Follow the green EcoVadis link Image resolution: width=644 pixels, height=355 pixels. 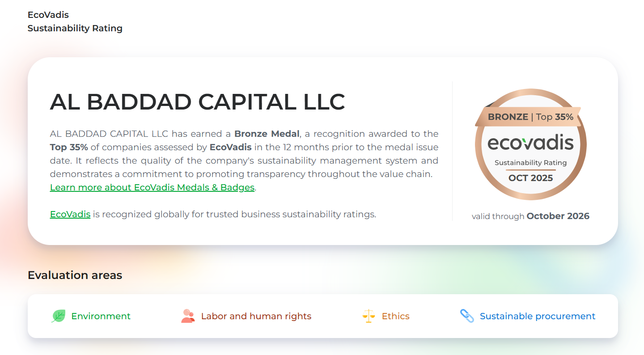(x=70, y=214)
